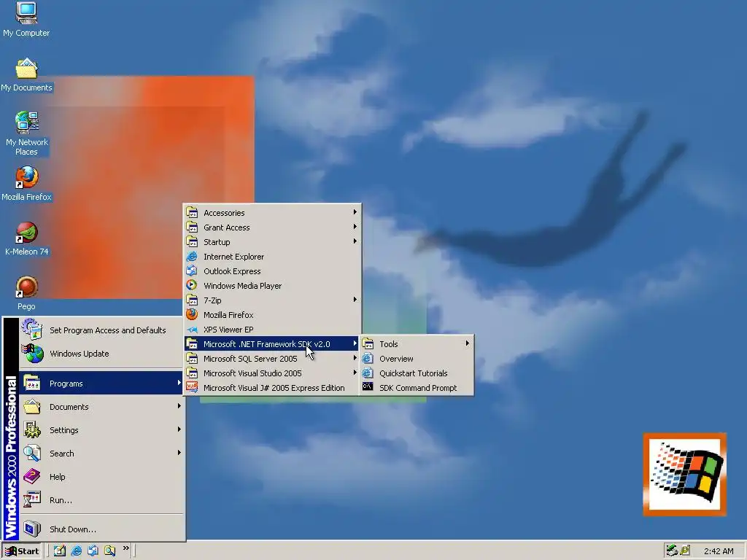Click Outlook Express text in Programs menu
747x560 pixels.
point(232,271)
